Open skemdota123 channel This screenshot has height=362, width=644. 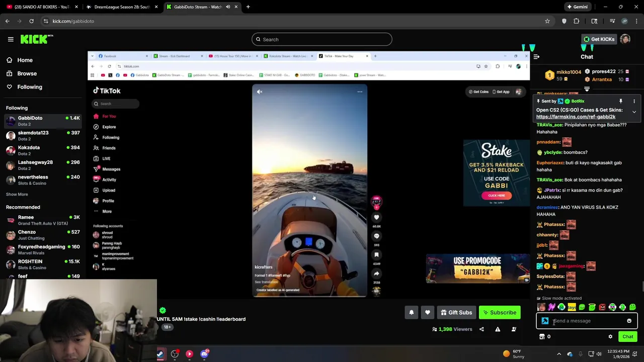[43, 136]
